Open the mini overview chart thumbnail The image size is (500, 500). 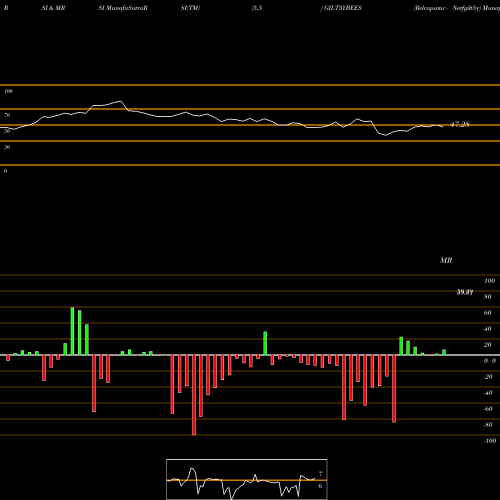coord(247,479)
